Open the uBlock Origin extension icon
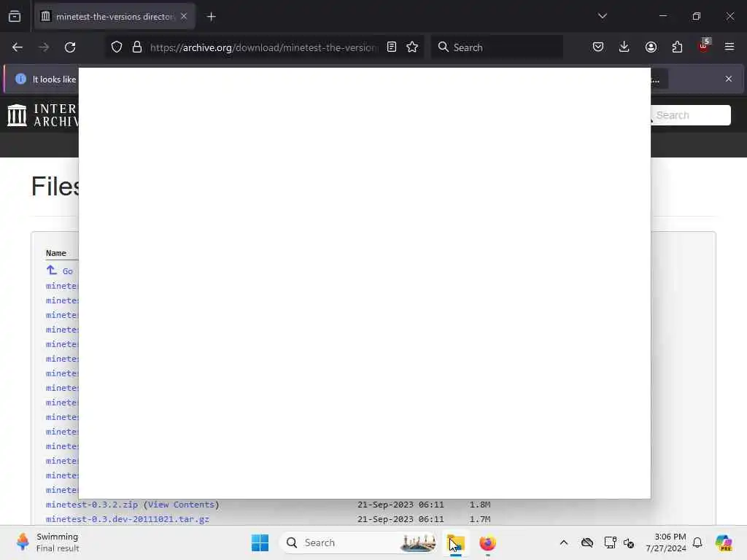 704,46
